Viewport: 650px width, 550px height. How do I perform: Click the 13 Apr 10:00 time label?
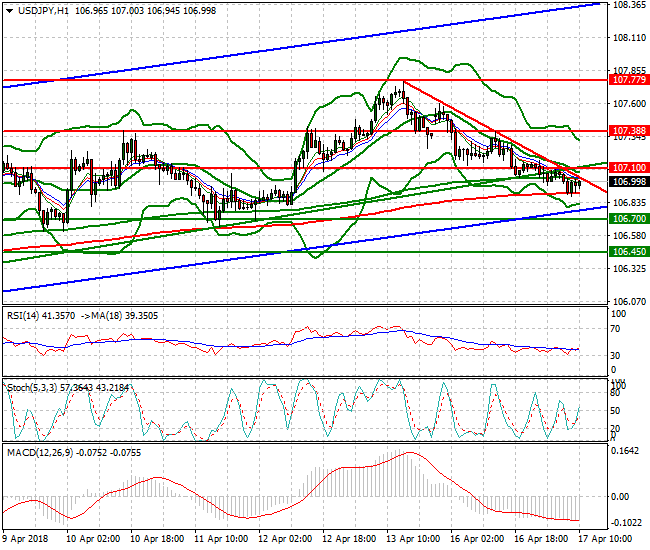(413, 539)
